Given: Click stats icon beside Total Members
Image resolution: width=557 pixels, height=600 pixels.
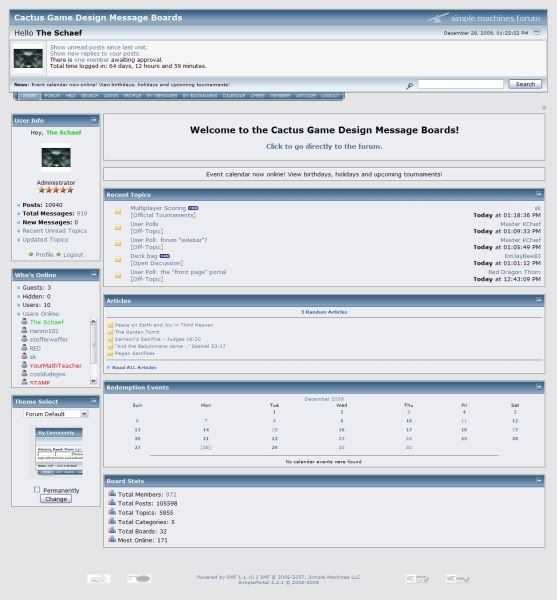Looking at the screenshot, I should click(112, 493).
